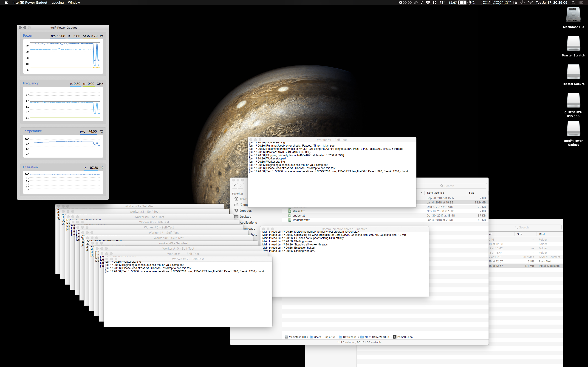Click the Worker #2 Self-Test window
Viewport: 588px width, 367px height.
[x=140, y=206]
